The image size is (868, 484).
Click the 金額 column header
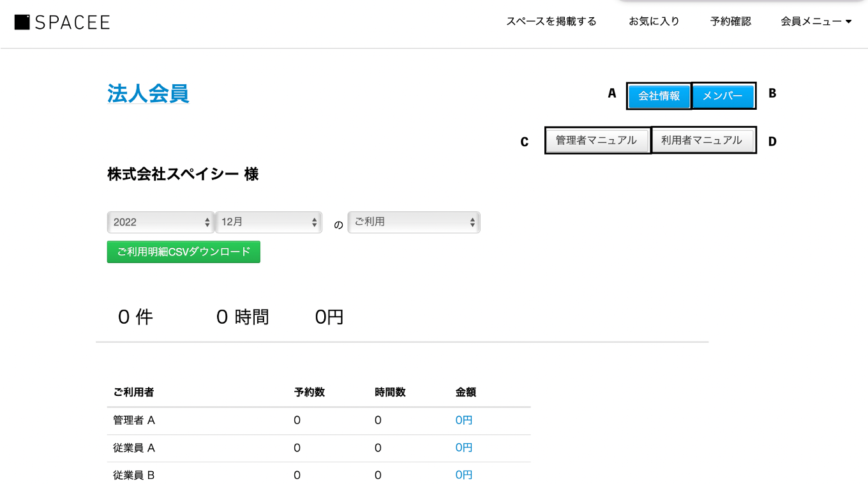(x=466, y=392)
